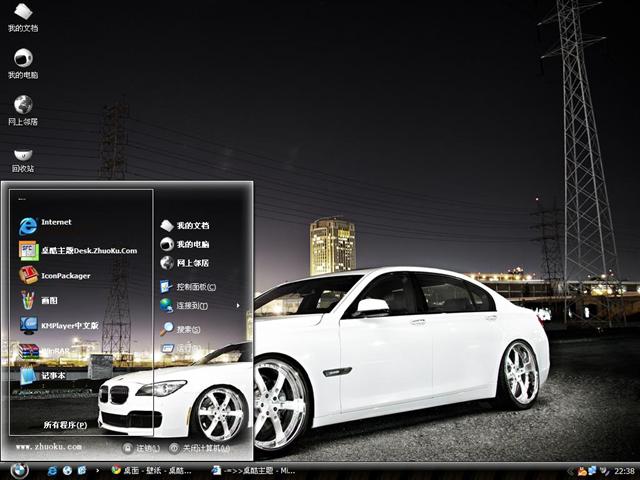Click 注销(L) log off button
The image size is (640, 480).
point(142,448)
